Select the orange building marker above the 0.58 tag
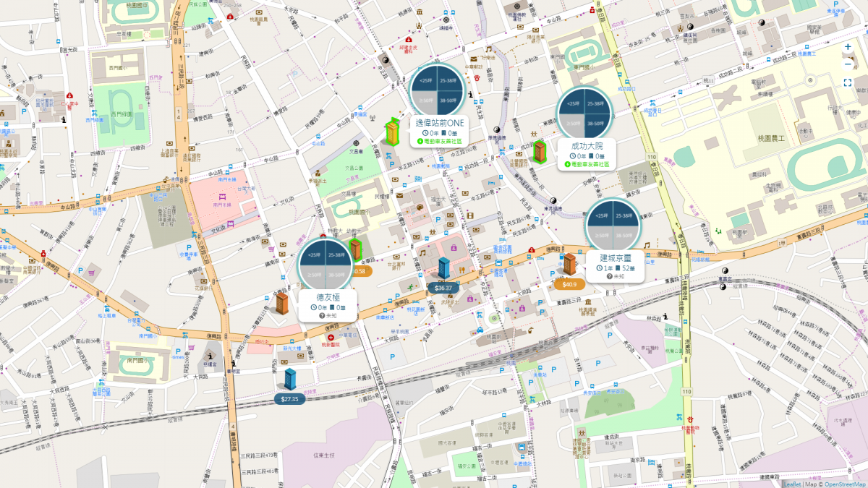The width and height of the screenshot is (868, 488). coord(355,249)
